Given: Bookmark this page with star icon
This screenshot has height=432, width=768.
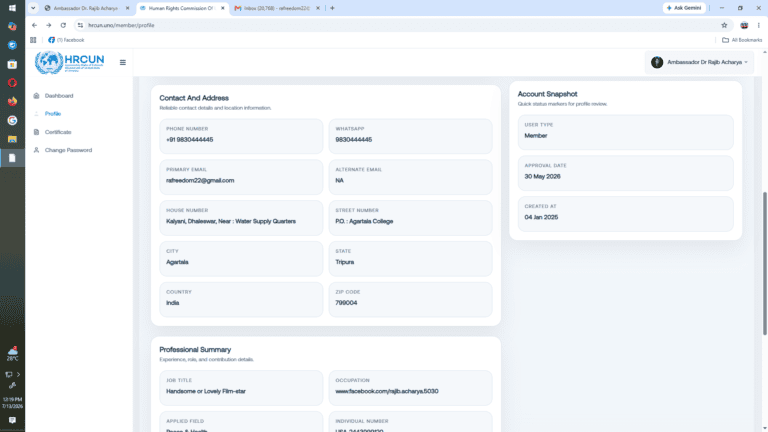Looking at the screenshot, I should point(724,25).
